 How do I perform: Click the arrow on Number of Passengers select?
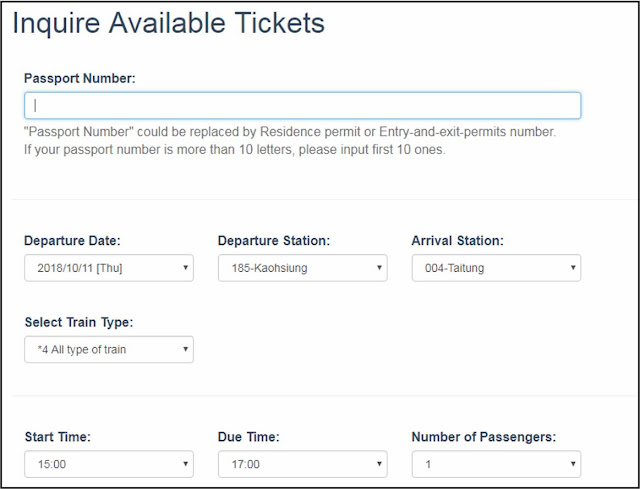pyautogui.click(x=573, y=464)
